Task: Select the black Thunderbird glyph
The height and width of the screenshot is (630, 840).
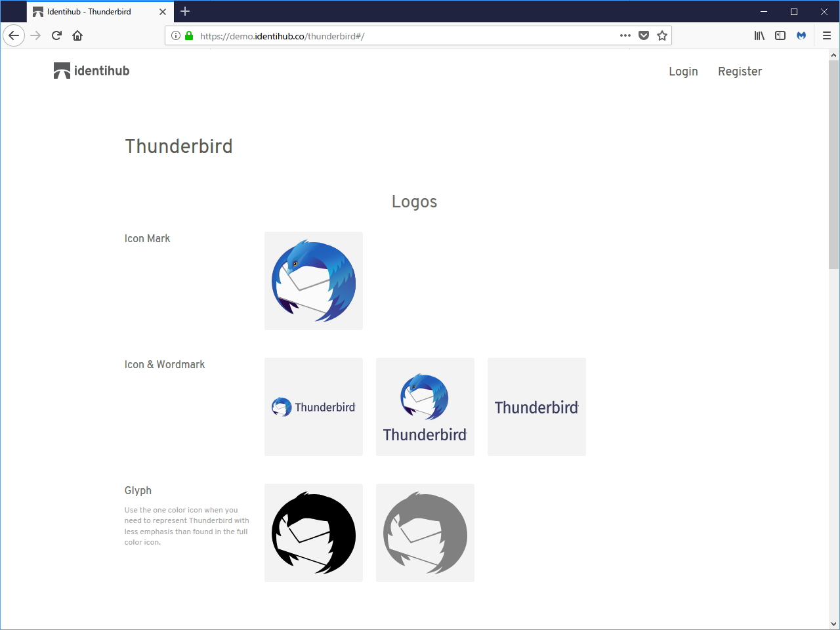Action: click(314, 533)
